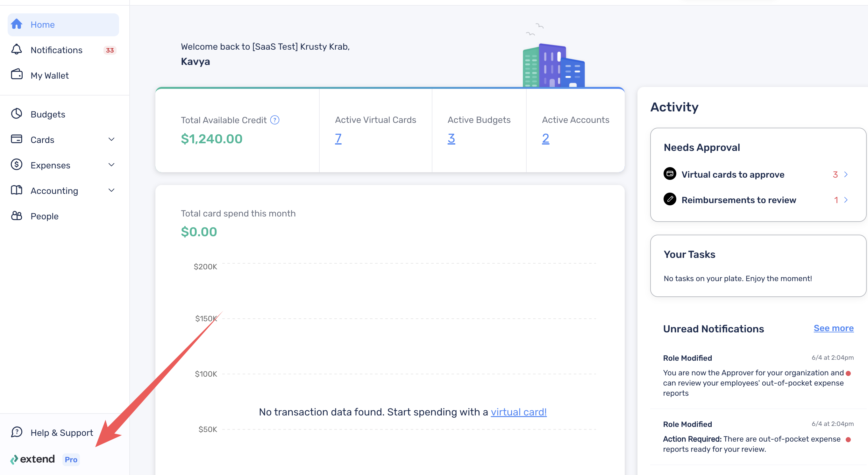Click the Needs Approval heading
Image resolution: width=868 pixels, height=475 pixels.
coord(701,147)
